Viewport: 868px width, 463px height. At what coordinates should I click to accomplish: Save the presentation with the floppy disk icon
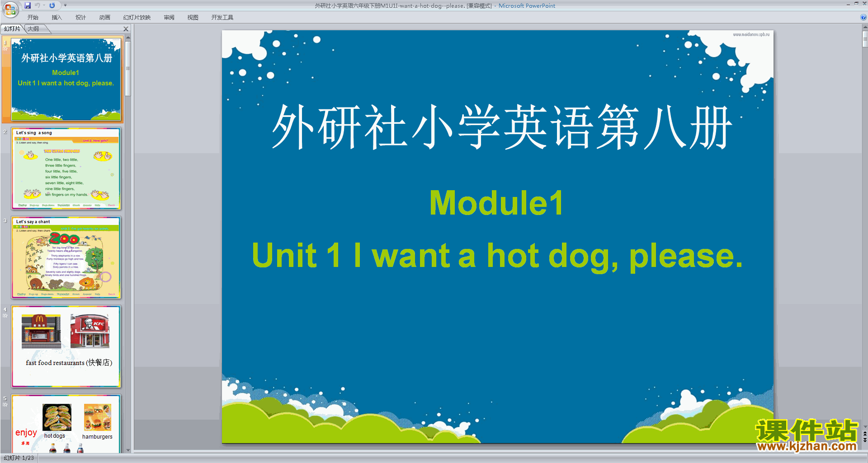pos(28,5)
